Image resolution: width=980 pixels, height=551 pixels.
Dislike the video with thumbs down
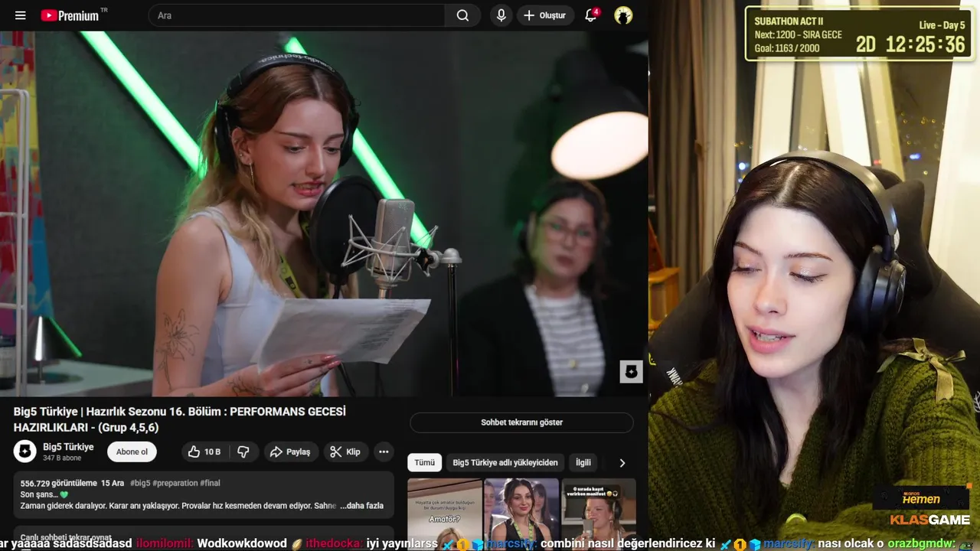[243, 452]
